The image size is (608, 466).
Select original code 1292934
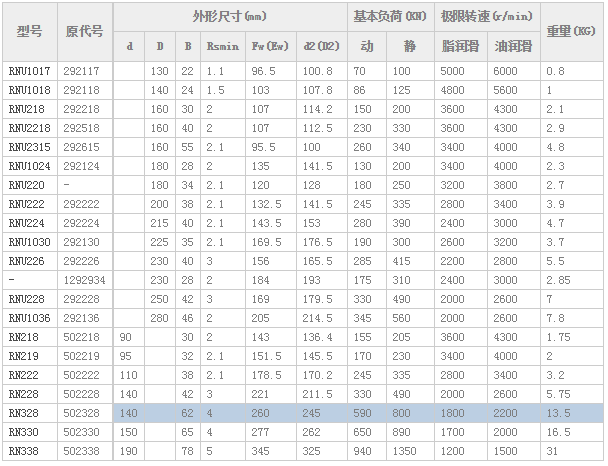(x=83, y=280)
